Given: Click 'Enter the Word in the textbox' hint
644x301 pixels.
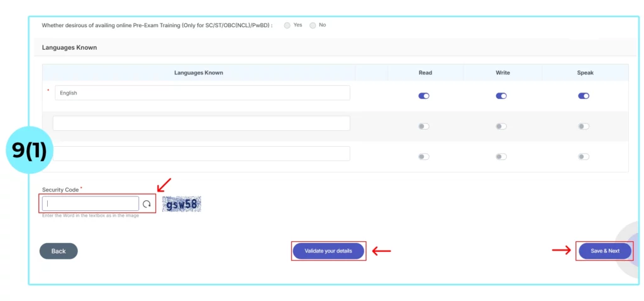Looking at the screenshot, I should click(91, 215).
